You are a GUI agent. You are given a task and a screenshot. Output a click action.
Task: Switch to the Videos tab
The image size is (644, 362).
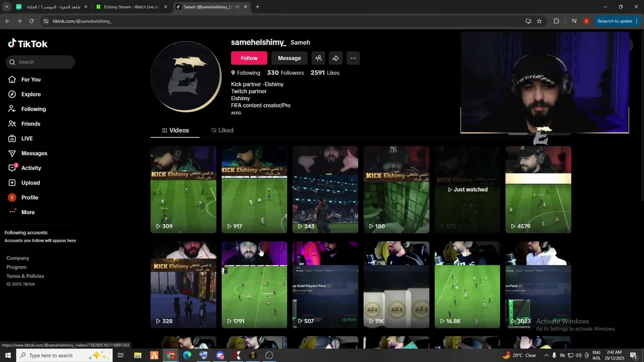[175, 130]
